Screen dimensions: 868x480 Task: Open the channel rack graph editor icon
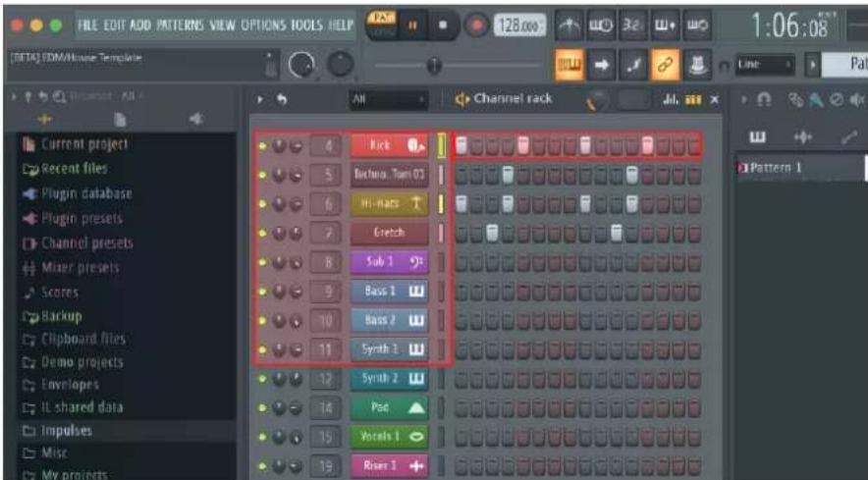pos(671,100)
